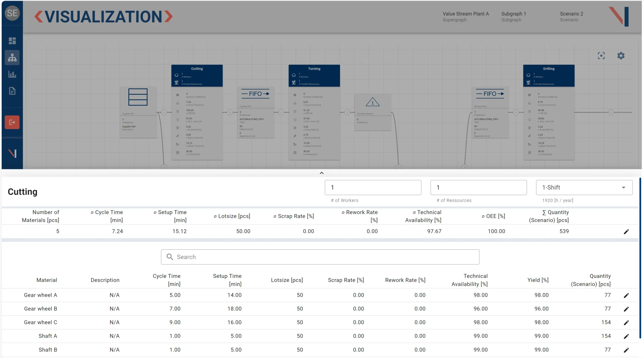Open the dashboard grid icon in sidebar
The height and width of the screenshot is (358, 644).
[x=12, y=41]
